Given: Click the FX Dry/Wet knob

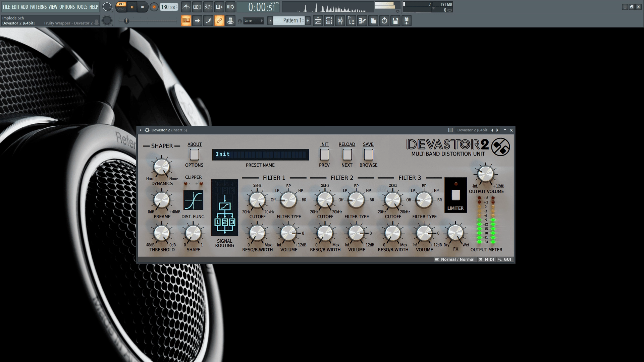Looking at the screenshot, I should pos(455,233).
